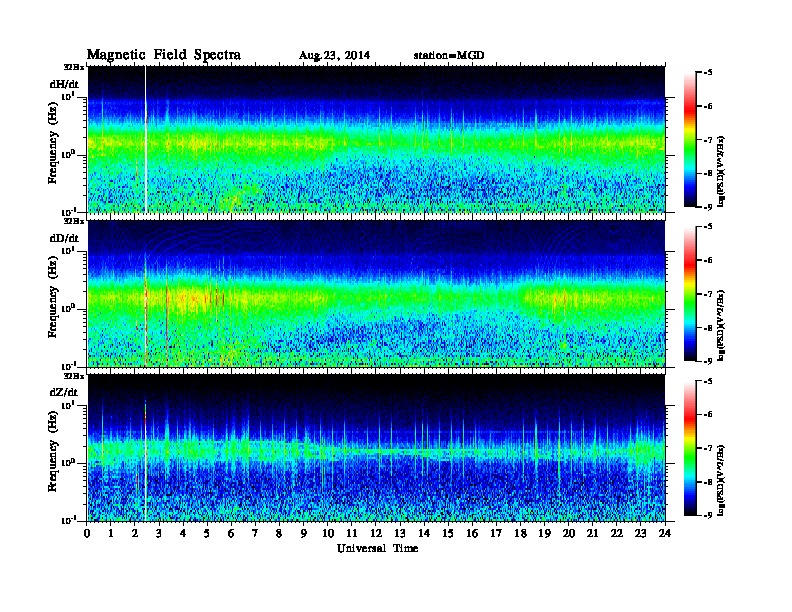This screenshot has height=612, width=792.
Task: Click the hour 18 tick label
Action: [520, 533]
